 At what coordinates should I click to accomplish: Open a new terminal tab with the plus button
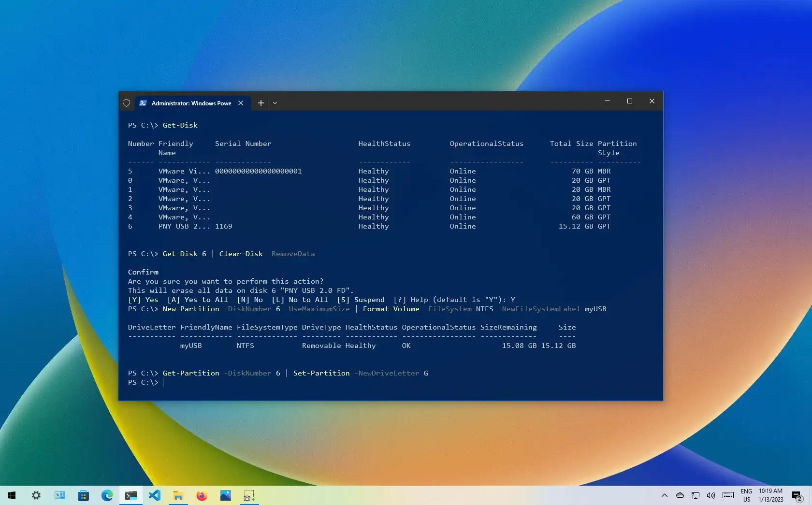(x=261, y=103)
